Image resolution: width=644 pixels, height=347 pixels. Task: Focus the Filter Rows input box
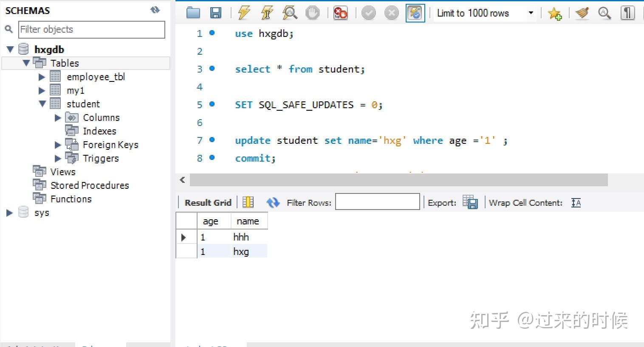click(378, 201)
